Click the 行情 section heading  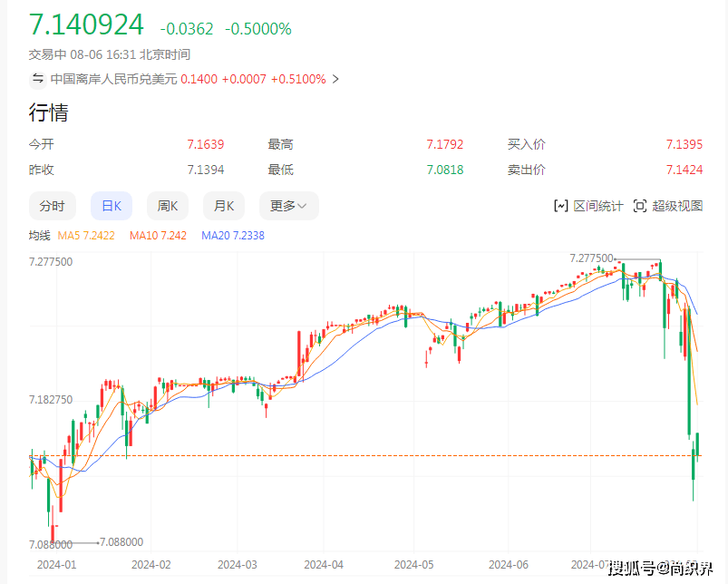pos(49,112)
